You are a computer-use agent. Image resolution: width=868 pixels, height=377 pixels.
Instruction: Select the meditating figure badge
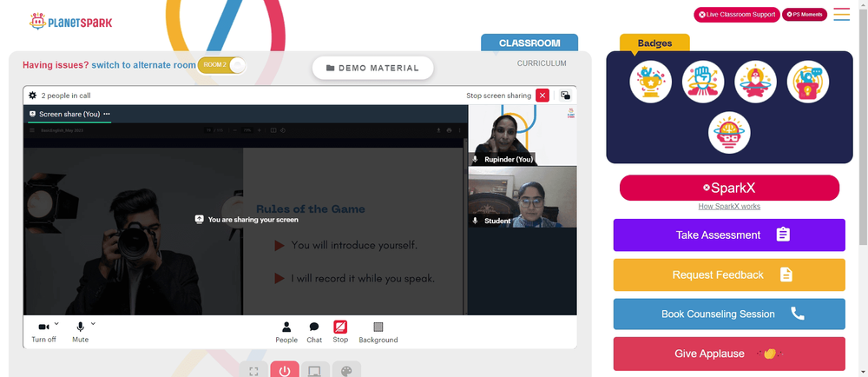pos(756,82)
